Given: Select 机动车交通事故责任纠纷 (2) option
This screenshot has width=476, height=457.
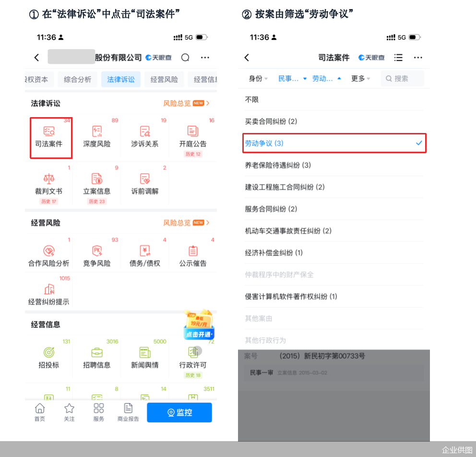Looking at the screenshot, I should (334, 231).
